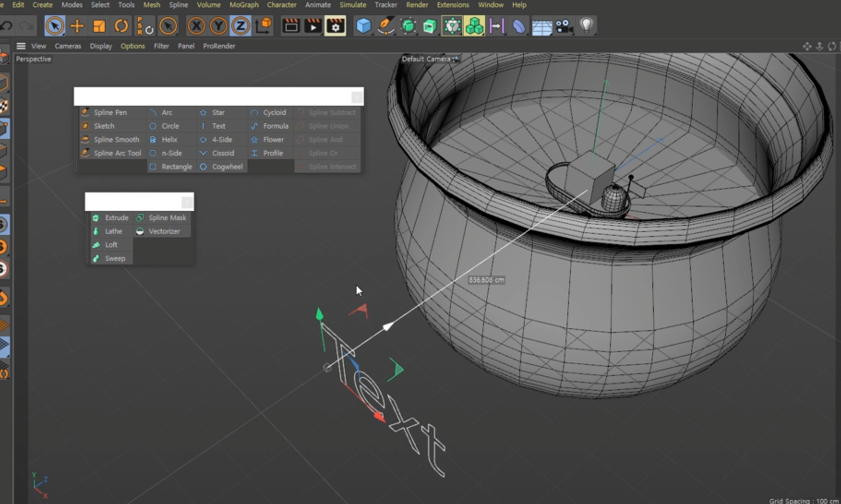Open the Spline Pen toolbar icon
This screenshot has width=841, height=504.
coord(385,26)
